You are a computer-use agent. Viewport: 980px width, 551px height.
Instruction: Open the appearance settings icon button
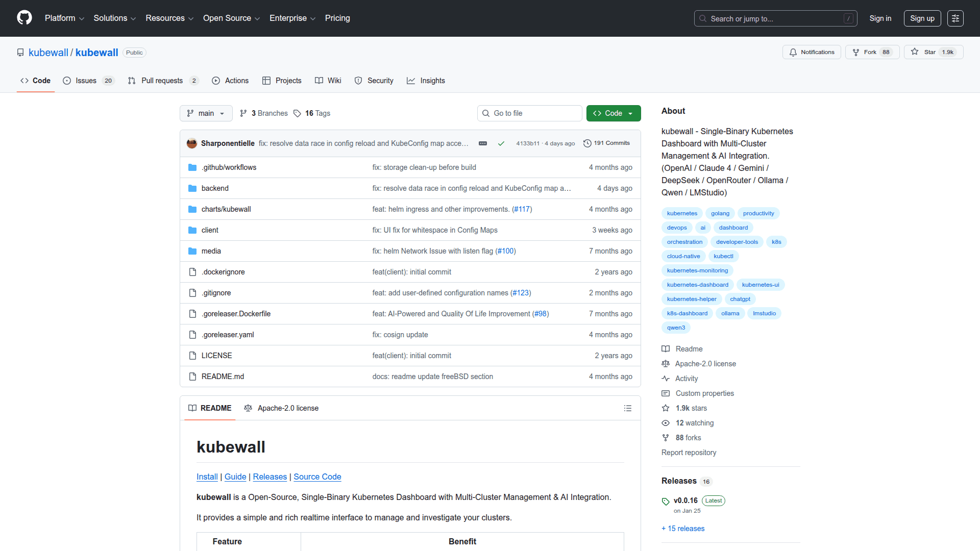(x=955, y=18)
